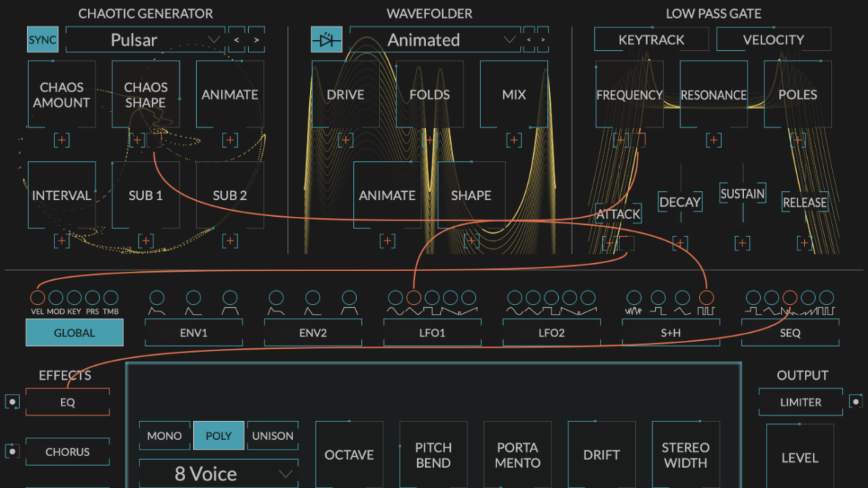Add modulation under the MIX knob
This screenshot has height=488, width=868.
[514, 140]
